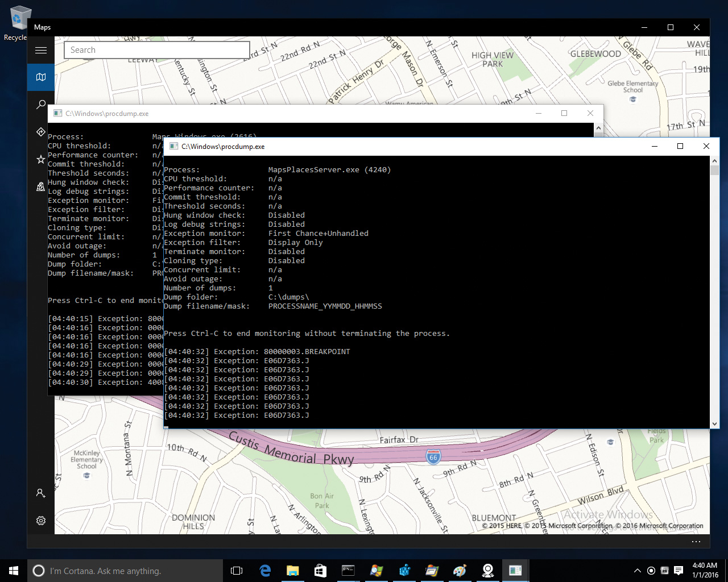Image resolution: width=728 pixels, height=582 pixels.
Task: Click 80000003.BREAKPOINT exception line
Action: 257,351
